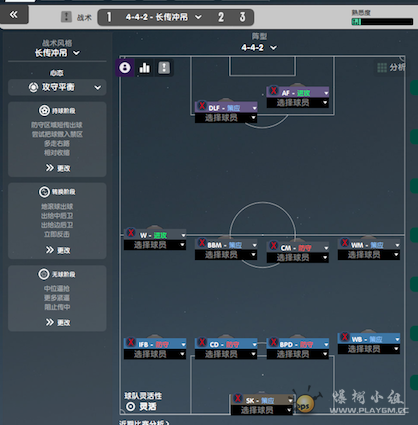Open the 战术风格 长传冲吊 dropdown
Image resolution: width=418 pixels, height=425 pixels.
(x=57, y=53)
